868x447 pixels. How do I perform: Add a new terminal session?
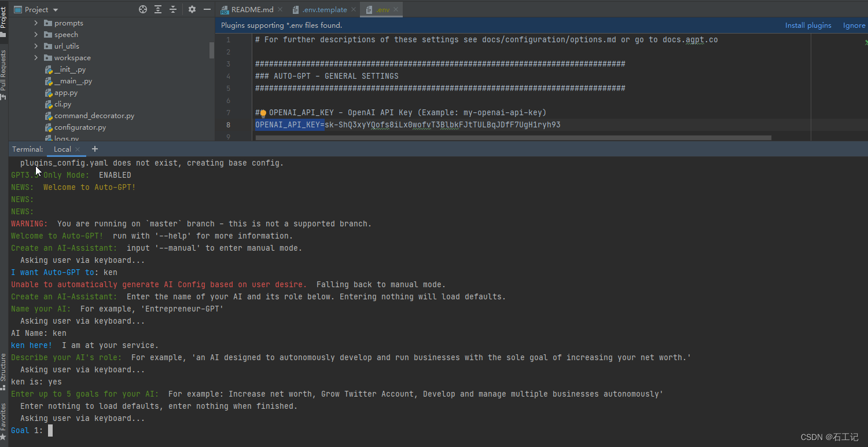95,149
